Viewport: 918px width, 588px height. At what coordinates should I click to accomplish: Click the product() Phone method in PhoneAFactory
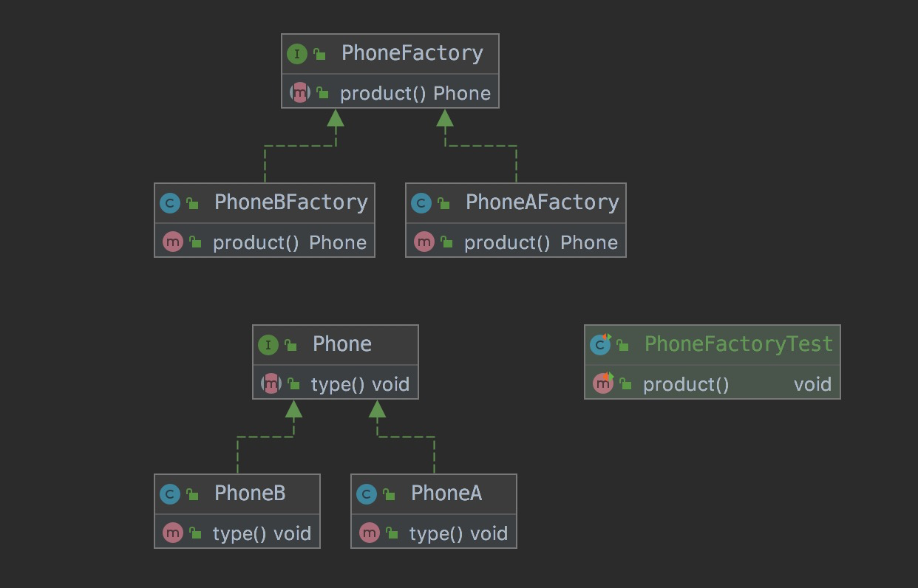tap(540, 243)
